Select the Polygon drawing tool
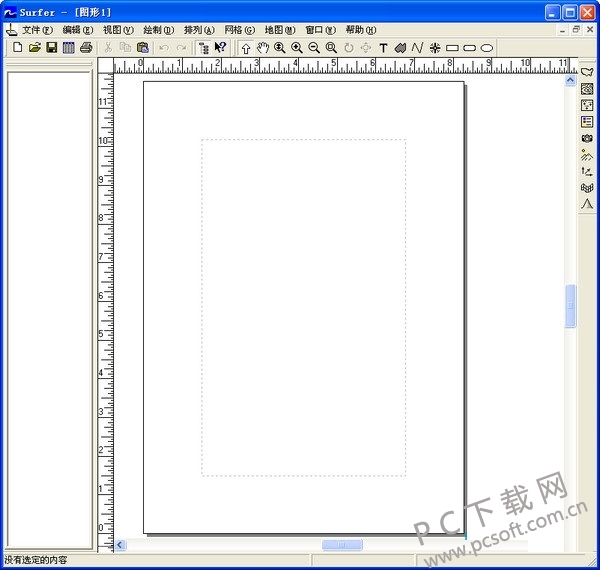This screenshot has height=570, width=600. pyautogui.click(x=400, y=48)
